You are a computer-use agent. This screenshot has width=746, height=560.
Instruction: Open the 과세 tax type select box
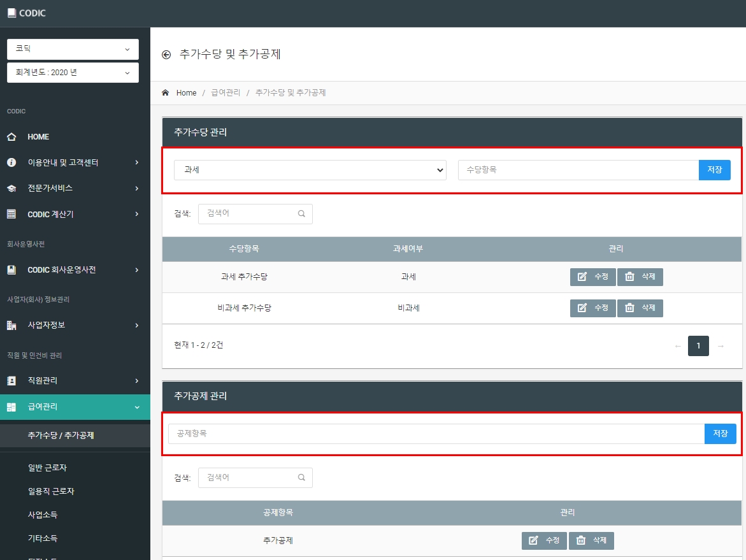pyautogui.click(x=310, y=170)
